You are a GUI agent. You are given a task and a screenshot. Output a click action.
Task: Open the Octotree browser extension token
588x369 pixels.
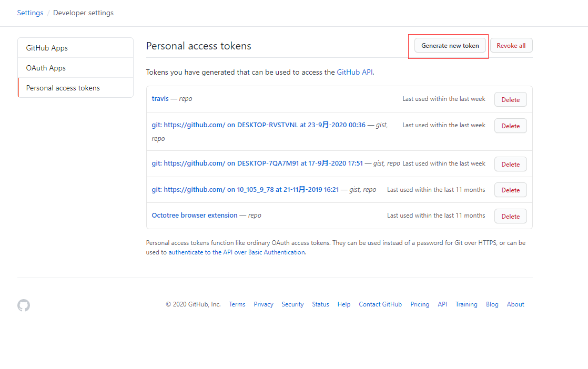click(195, 216)
